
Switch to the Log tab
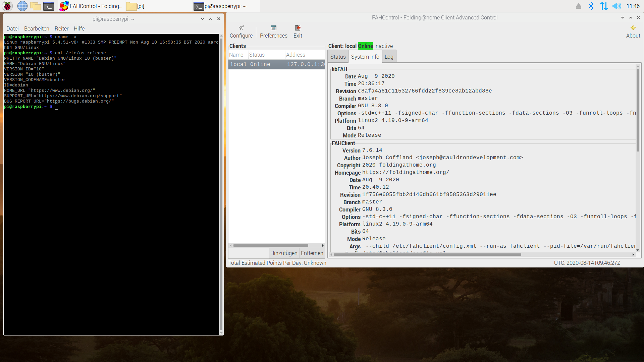[x=389, y=57]
